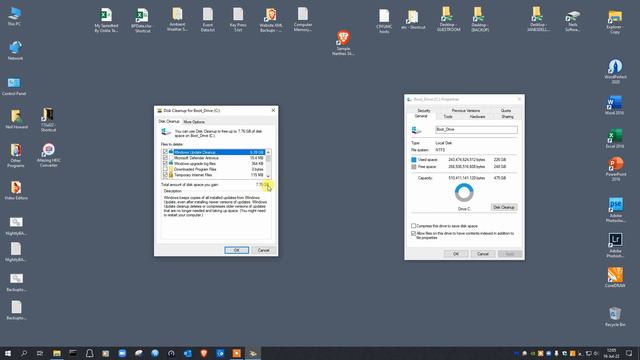The image size is (640, 360).
Task: Check the Downloaded Program Files checkbox
Action: click(x=165, y=169)
